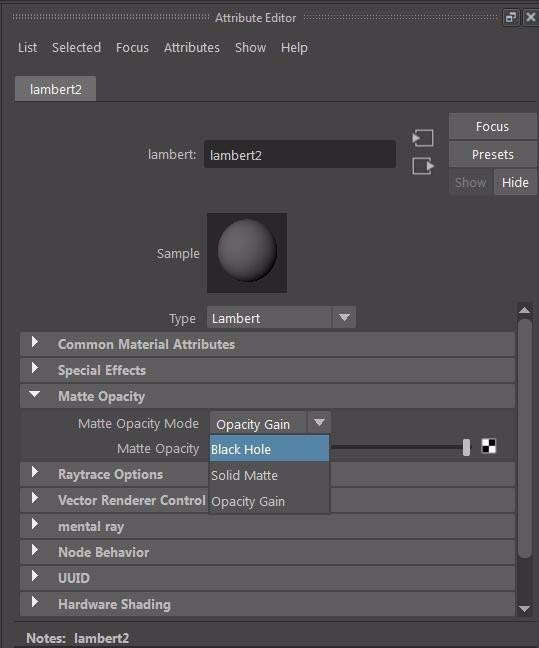Click the Presets button

click(x=492, y=155)
